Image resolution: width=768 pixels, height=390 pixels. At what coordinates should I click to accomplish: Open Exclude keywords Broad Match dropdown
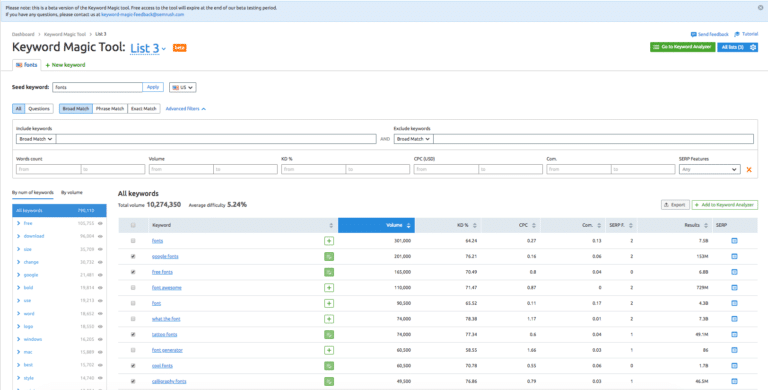pyautogui.click(x=413, y=139)
